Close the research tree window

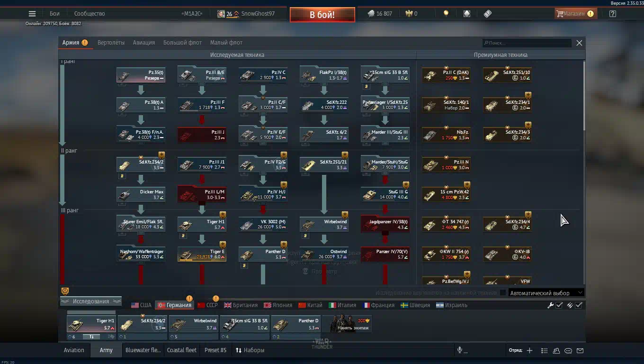pyautogui.click(x=579, y=43)
